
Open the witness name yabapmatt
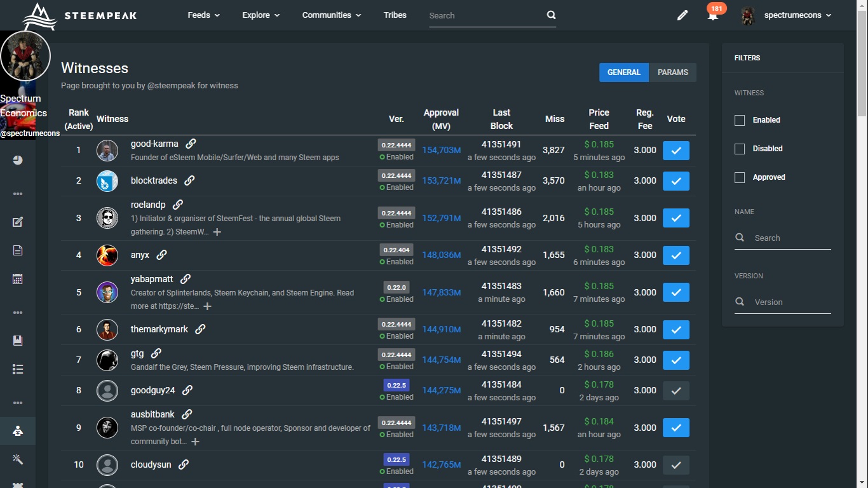click(152, 279)
